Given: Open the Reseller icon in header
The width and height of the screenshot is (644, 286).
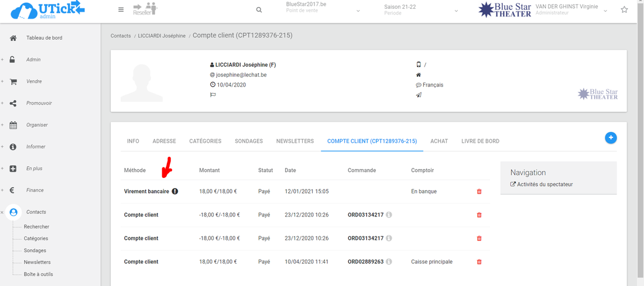Looking at the screenshot, I should click(x=145, y=9).
